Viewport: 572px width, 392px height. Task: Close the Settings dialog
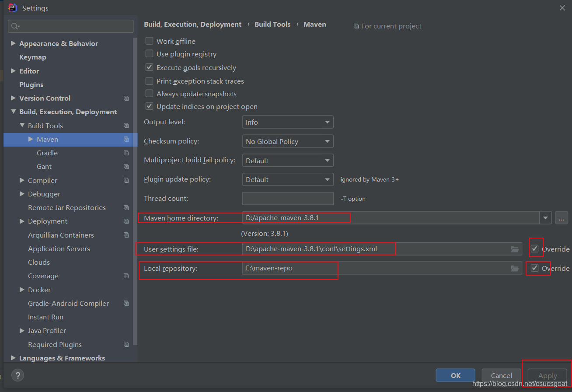pyautogui.click(x=562, y=8)
